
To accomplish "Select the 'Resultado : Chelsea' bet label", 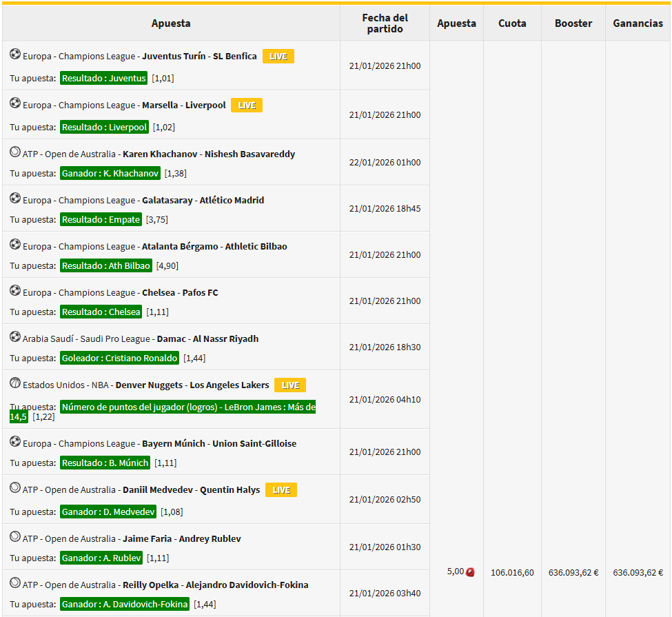I will (101, 312).
